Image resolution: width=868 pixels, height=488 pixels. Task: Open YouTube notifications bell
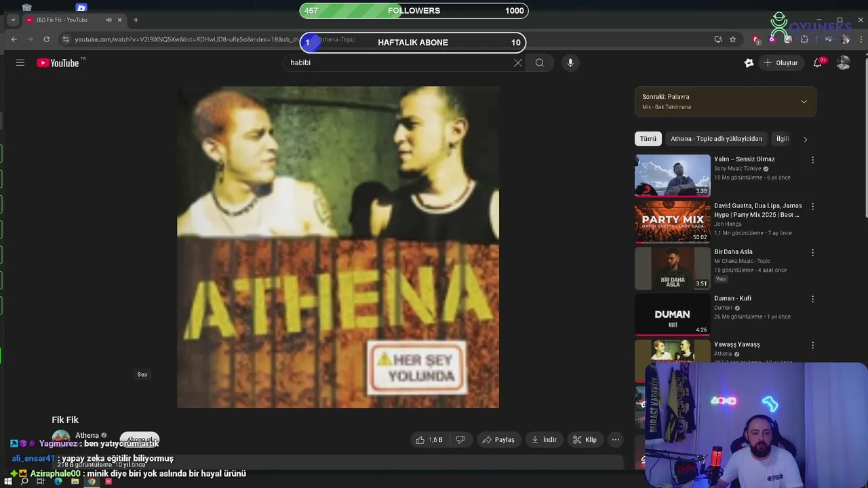pyautogui.click(x=818, y=62)
